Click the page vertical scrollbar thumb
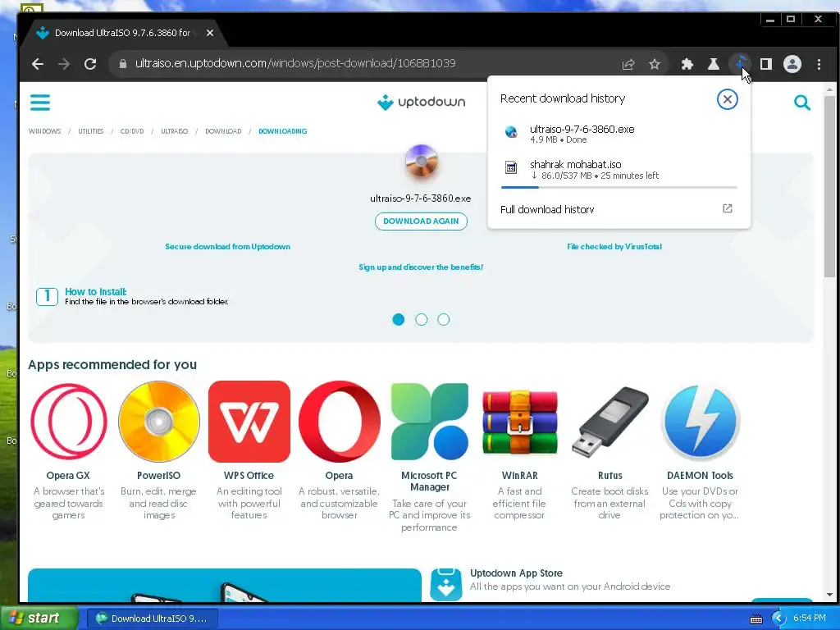 [x=829, y=186]
